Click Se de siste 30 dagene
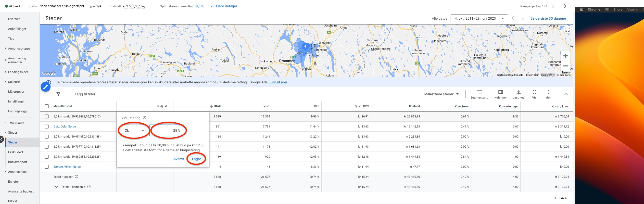This screenshot has height=204, width=644. (548, 18)
